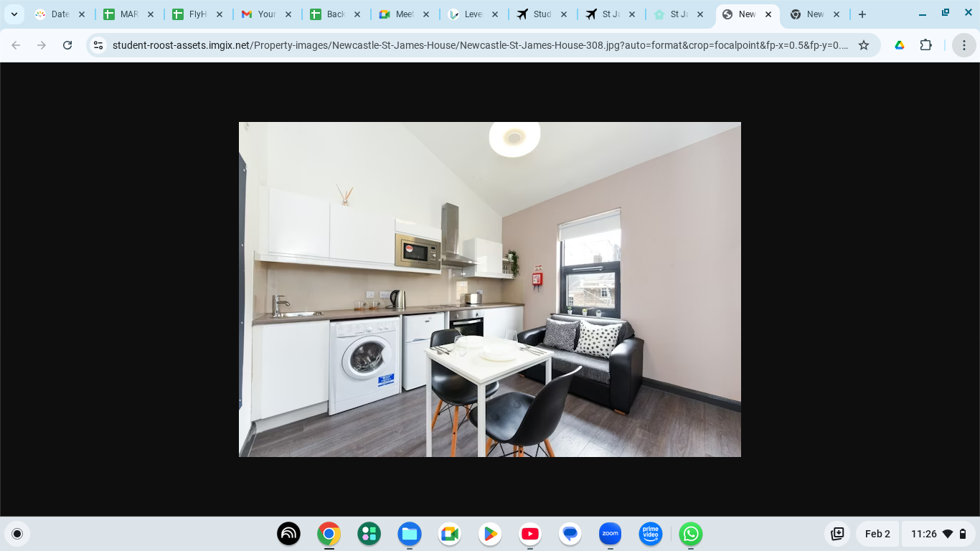Open the Files app in shelf

(x=410, y=534)
